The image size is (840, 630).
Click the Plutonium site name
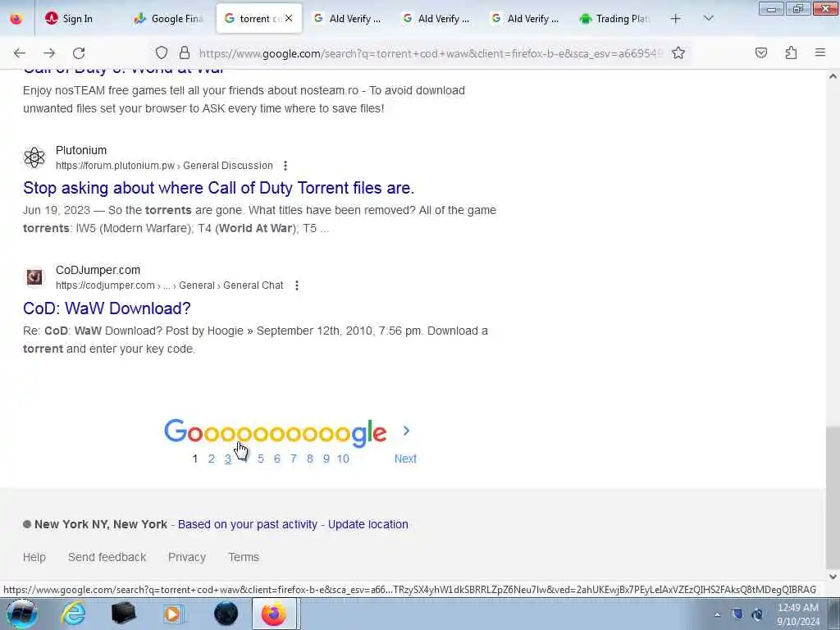[x=81, y=150]
